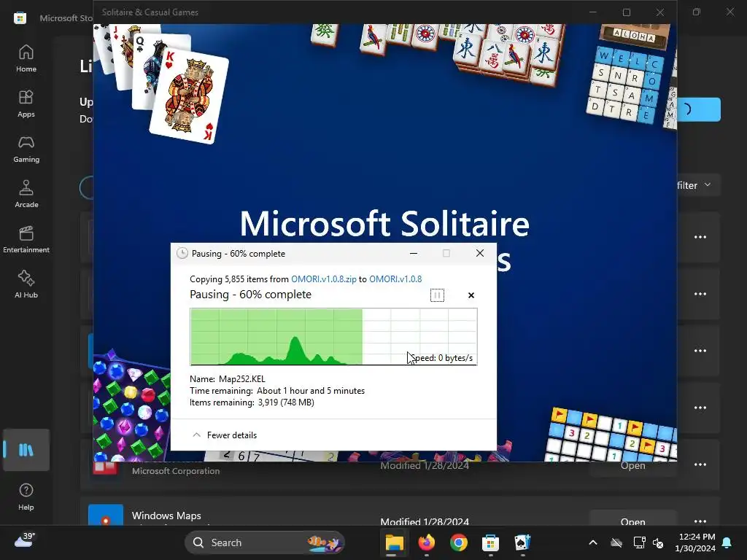Open File Explorer from taskbar
This screenshot has width=747, height=560.
(395, 542)
